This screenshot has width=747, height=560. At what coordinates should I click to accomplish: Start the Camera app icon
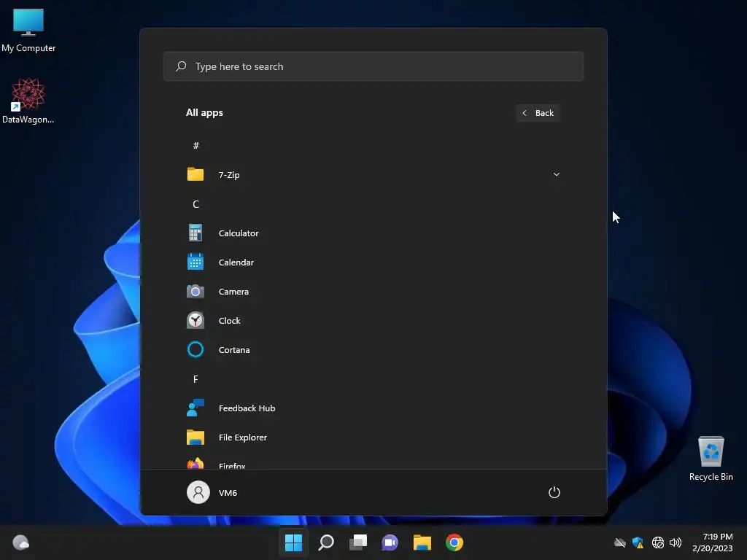(x=196, y=291)
